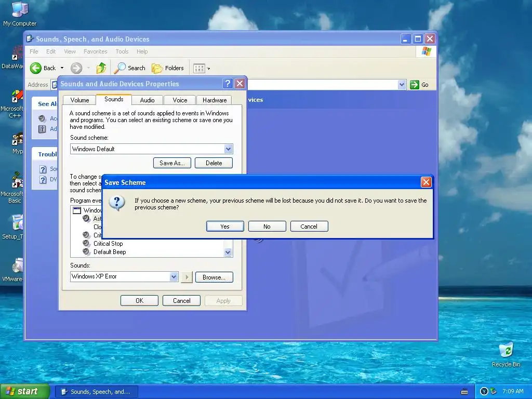Close the Save Scheme dialog

(426, 182)
